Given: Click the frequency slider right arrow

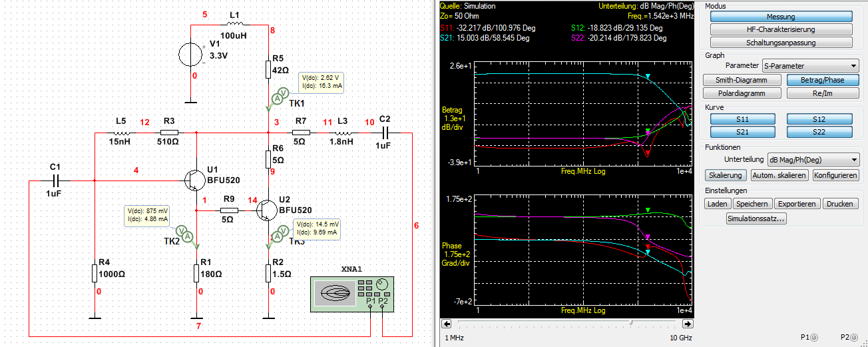Looking at the screenshot, I should pyautogui.click(x=688, y=323).
